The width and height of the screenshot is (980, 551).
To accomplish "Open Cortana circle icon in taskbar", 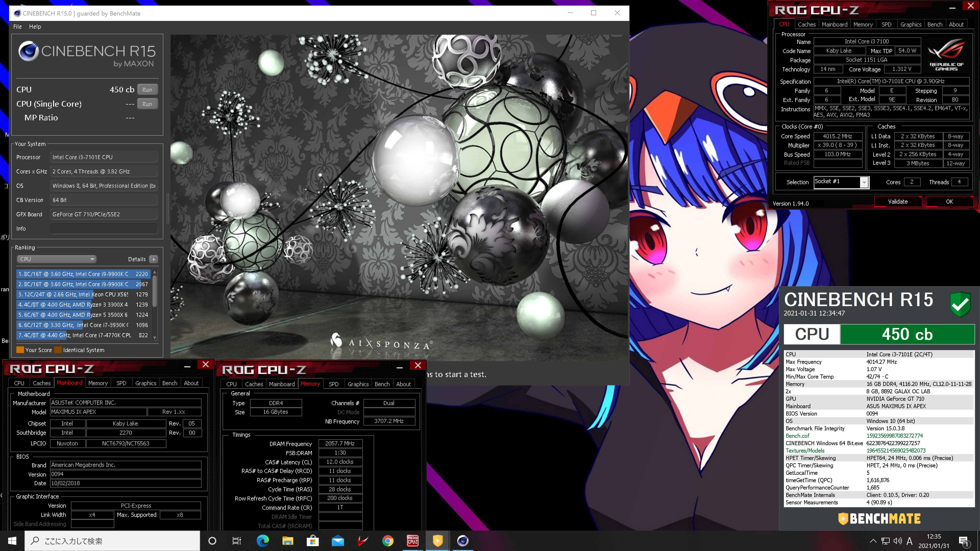I will [x=212, y=541].
